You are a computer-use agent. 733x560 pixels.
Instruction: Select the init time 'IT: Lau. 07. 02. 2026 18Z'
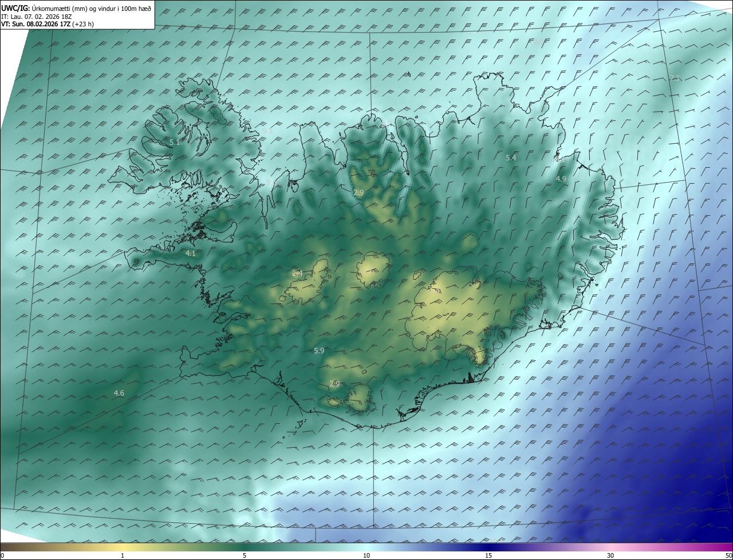pyautogui.click(x=37, y=17)
